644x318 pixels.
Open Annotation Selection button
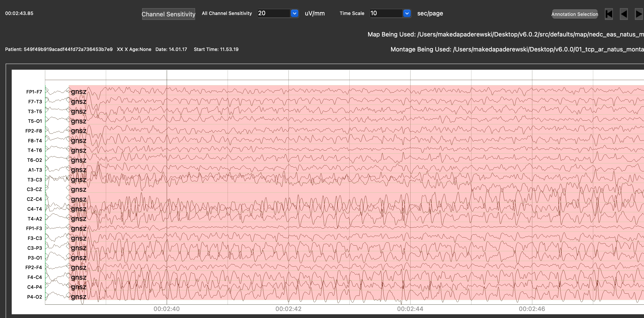[x=574, y=14]
